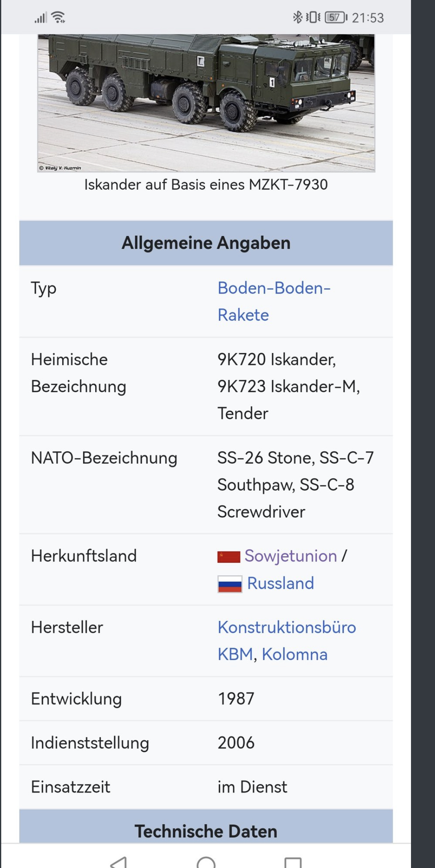
Task: Select the image caption Iskander auf Basis
Action: click(x=206, y=184)
